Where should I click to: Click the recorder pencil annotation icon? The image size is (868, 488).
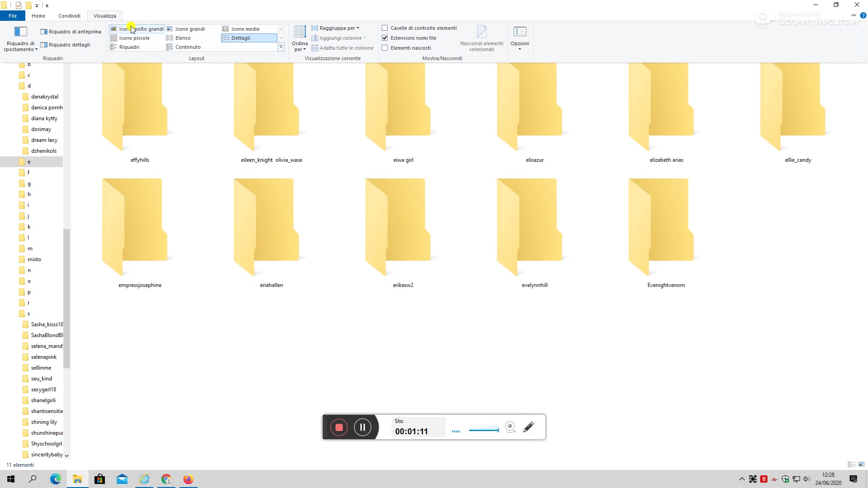[528, 427]
